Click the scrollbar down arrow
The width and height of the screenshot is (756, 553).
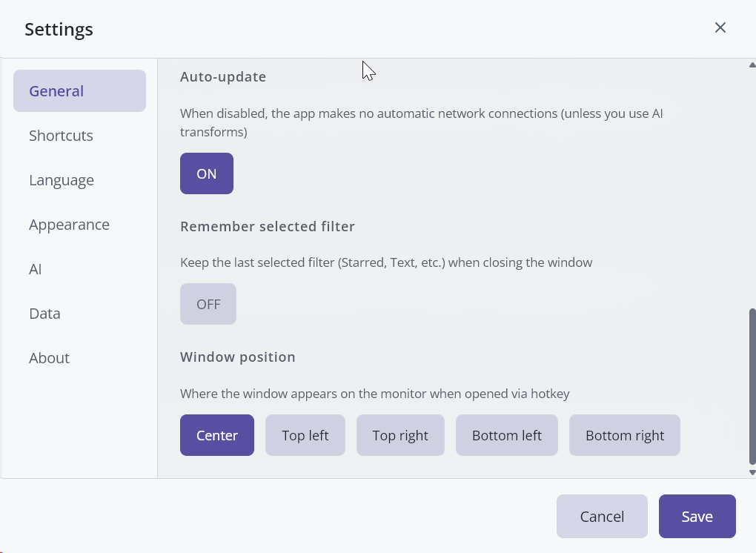(x=752, y=471)
